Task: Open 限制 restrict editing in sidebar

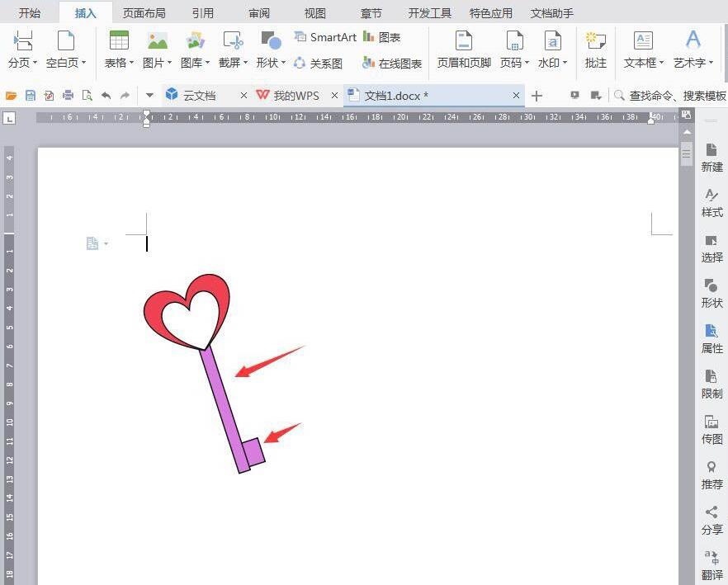Action: click(711, 384)
